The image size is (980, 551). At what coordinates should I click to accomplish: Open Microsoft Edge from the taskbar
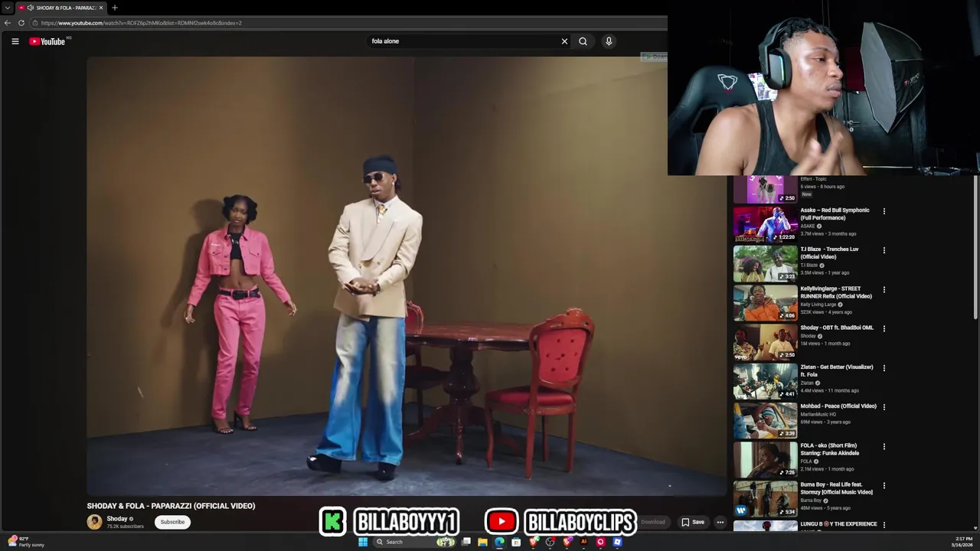[499, 542]
